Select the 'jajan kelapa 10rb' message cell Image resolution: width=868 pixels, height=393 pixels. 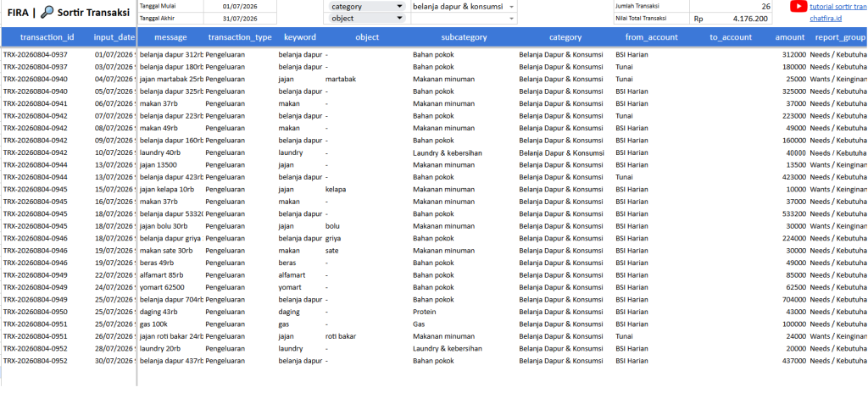(x=171, y=190)
